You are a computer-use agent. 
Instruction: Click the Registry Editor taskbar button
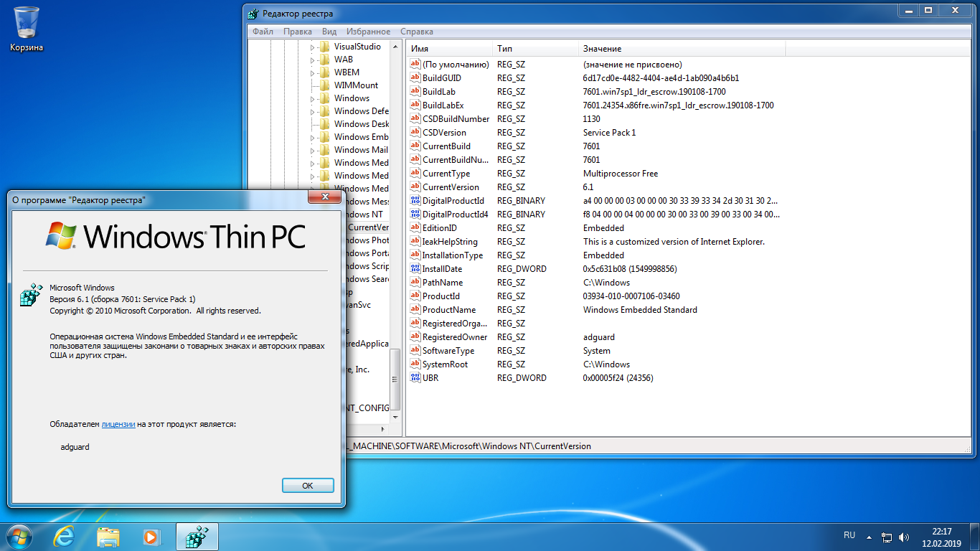point(197,537)
